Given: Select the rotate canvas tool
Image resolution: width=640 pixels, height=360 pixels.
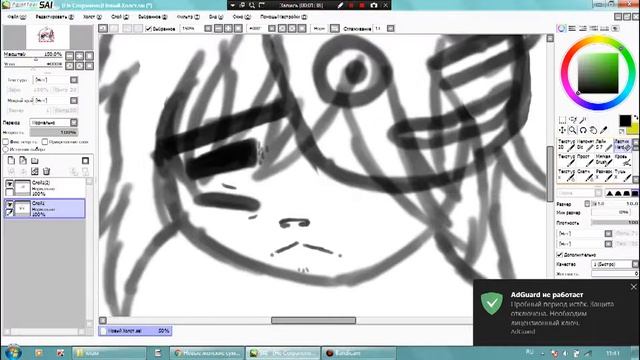Looking at the screenshot, I should click(x=583, y=130).
